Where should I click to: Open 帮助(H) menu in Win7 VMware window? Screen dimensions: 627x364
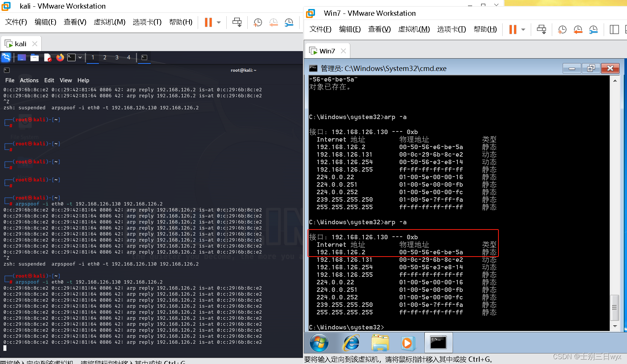click(x=485, y=29)
